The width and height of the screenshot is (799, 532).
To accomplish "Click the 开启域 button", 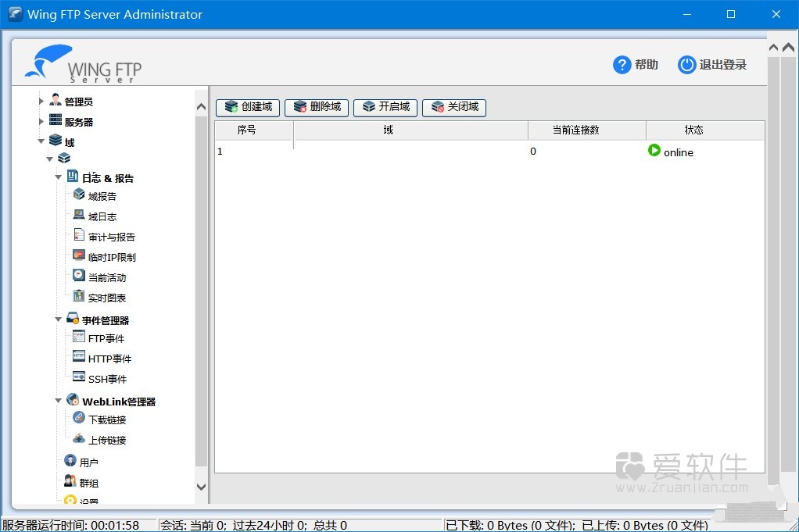I will tap(385, 108).
